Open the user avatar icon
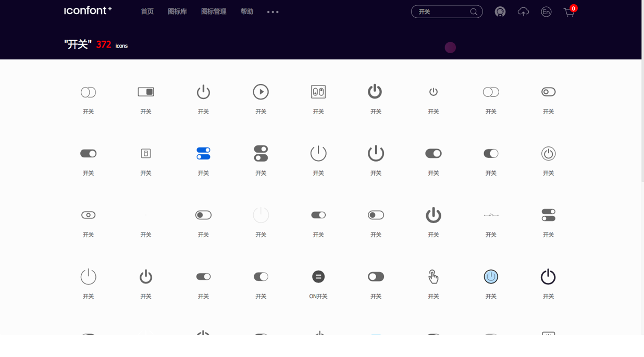Screen dimensions: 644x357 coord(500,11)
